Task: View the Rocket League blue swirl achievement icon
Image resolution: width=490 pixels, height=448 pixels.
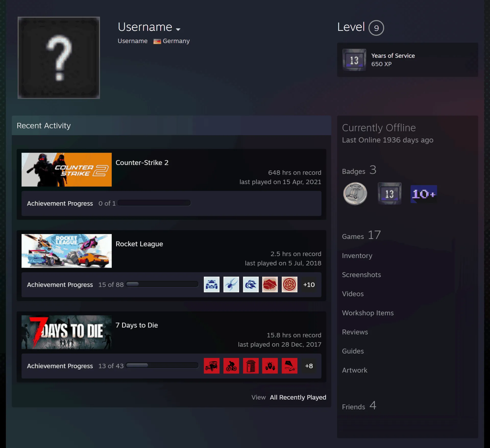Action: (x=251, y=284)
